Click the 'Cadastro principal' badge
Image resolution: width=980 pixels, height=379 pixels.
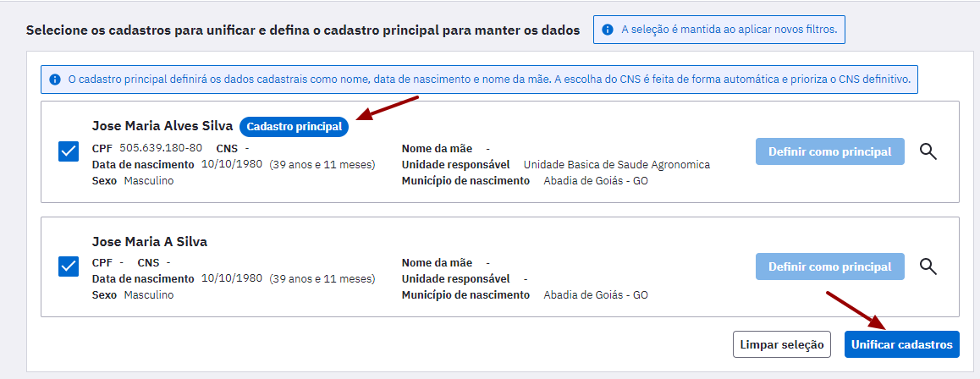click(295, 127)
